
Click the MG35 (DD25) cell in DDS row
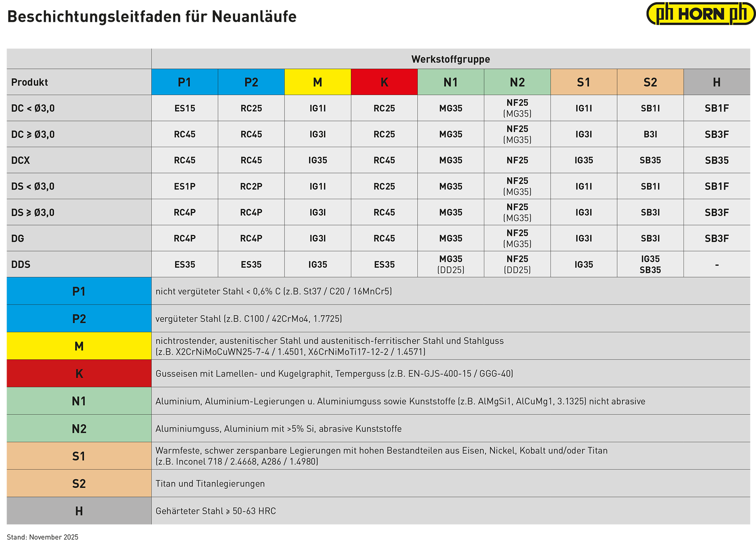click(451, 264)
